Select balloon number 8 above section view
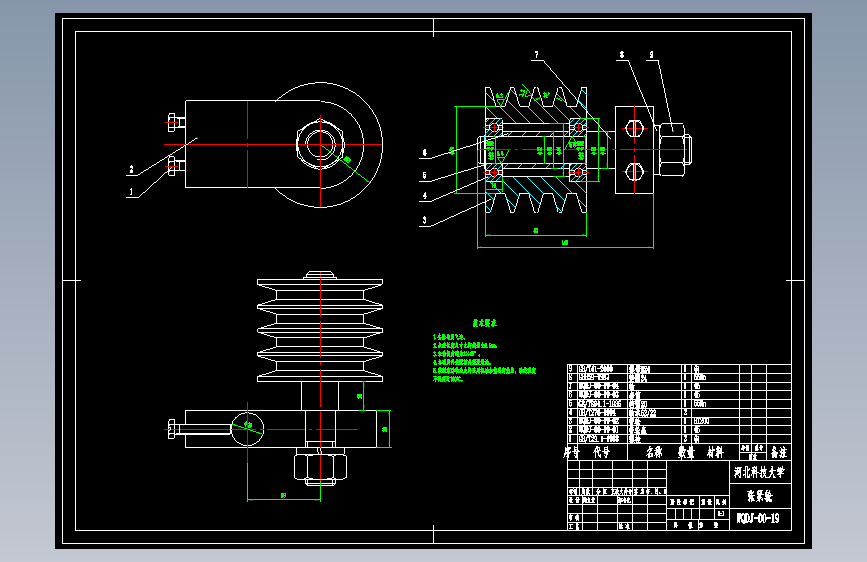Screen dimensions: 867x562 [621, 55]
